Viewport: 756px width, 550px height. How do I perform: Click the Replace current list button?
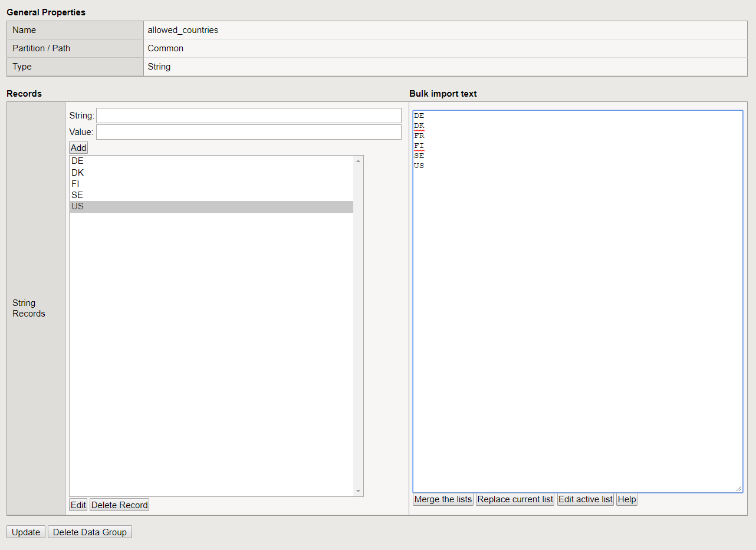[515, 499]
